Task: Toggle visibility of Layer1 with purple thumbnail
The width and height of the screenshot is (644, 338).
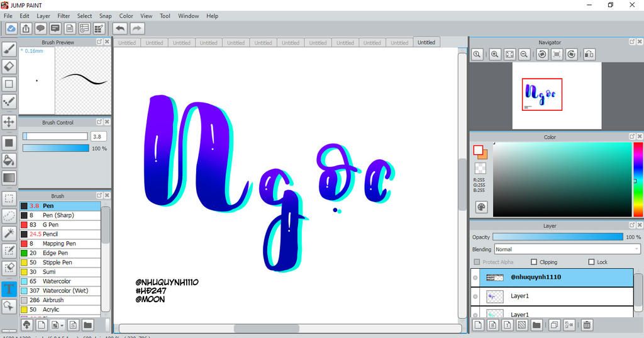Action: click(475, 296)
